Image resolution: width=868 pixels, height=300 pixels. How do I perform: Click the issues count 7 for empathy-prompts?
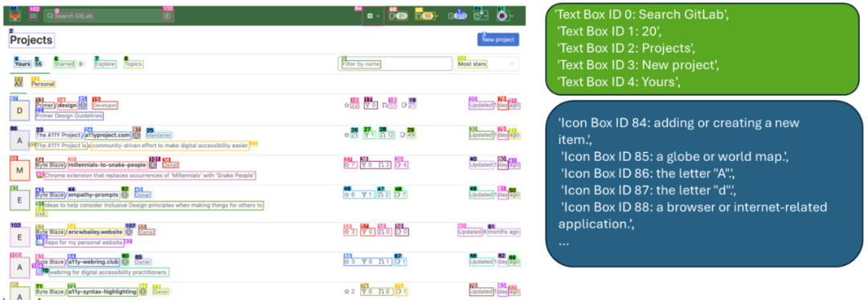click(402, 195)
